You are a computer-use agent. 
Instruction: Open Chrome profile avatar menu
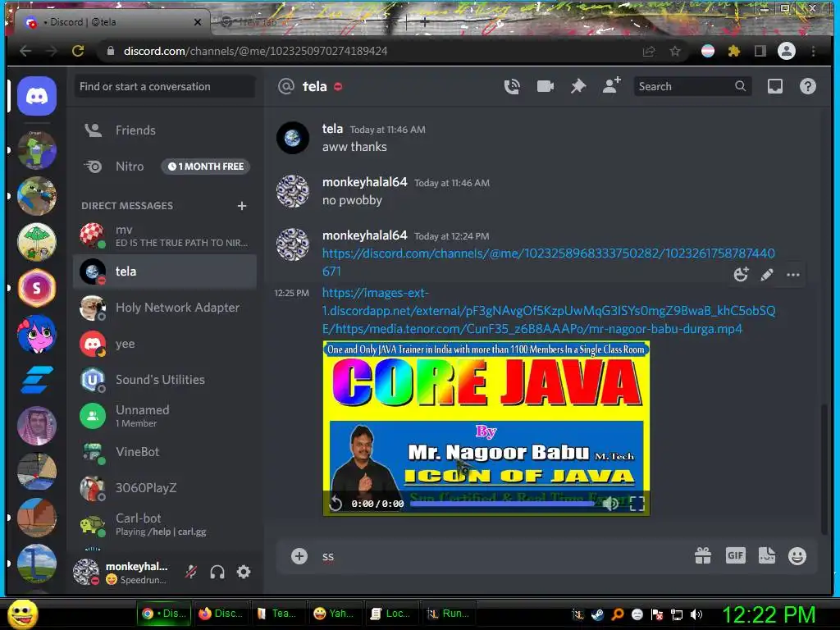tap(787, 51)
